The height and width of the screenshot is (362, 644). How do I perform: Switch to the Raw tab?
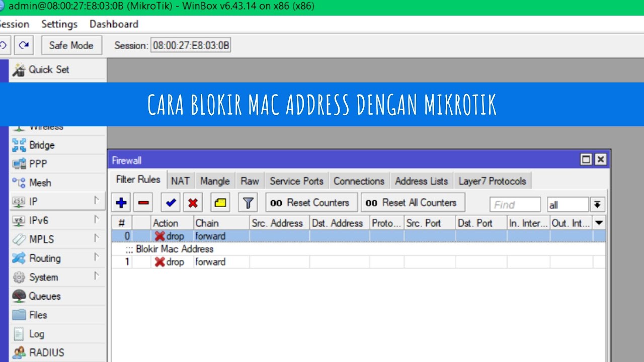250,181
